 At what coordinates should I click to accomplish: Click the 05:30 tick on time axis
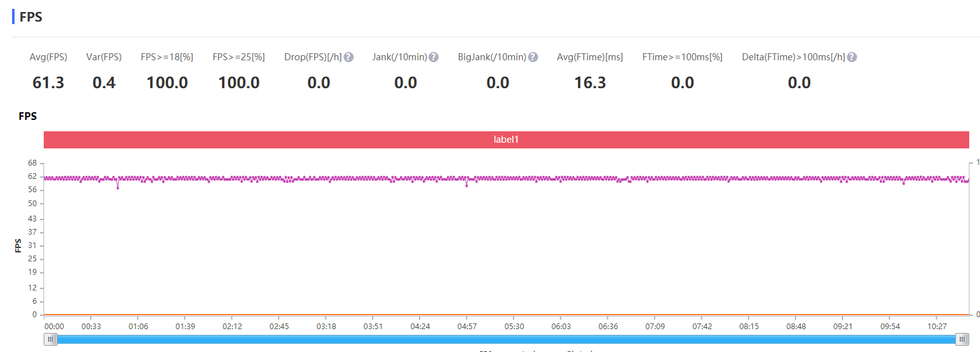[x=514, y=326]
